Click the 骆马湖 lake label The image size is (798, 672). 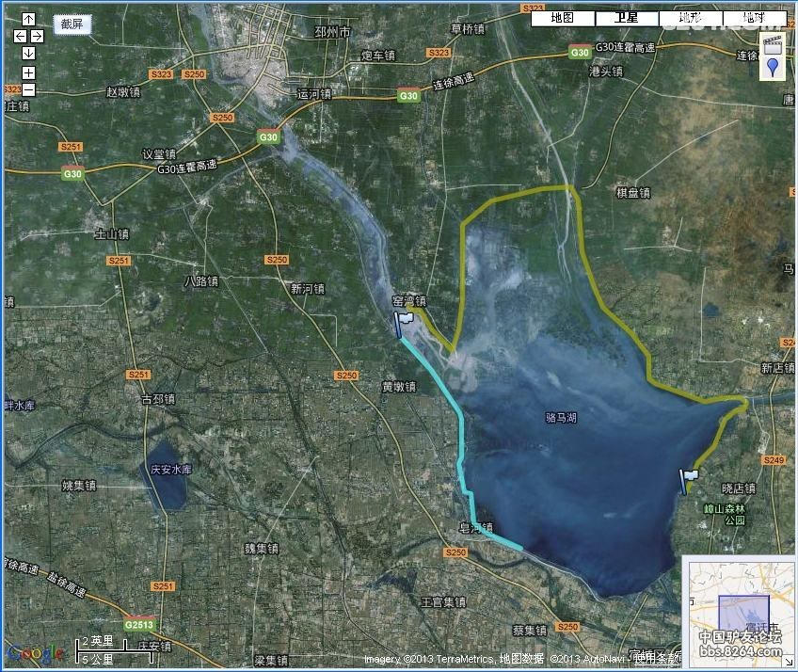point(562,416)
